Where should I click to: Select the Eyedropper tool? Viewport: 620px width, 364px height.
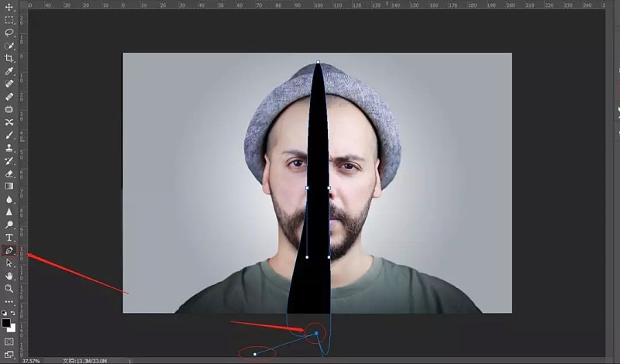(9, 71)
